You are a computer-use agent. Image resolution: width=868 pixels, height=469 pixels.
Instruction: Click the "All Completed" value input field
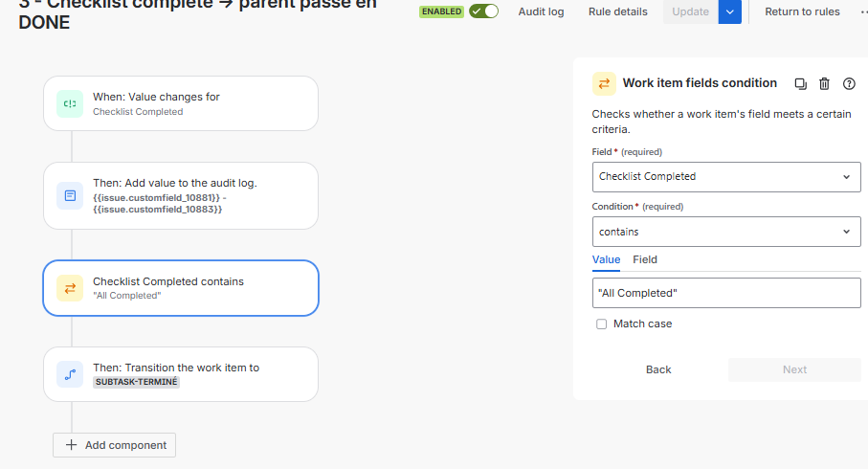pyautogui.click(x=726, y=293)
